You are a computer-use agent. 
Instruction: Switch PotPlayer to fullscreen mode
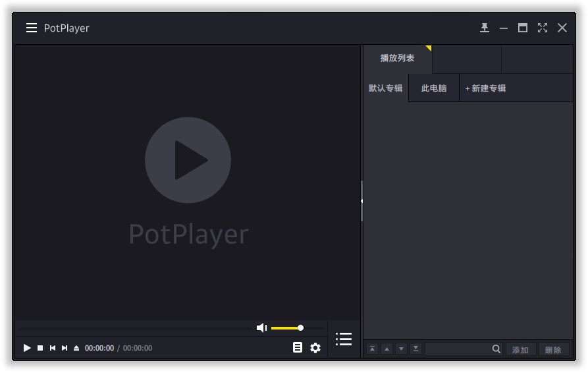click(543, 28)
